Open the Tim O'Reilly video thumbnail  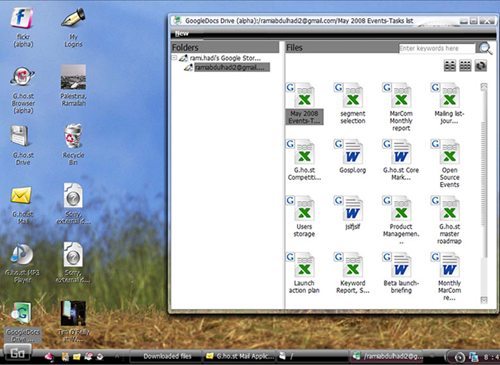73,321
